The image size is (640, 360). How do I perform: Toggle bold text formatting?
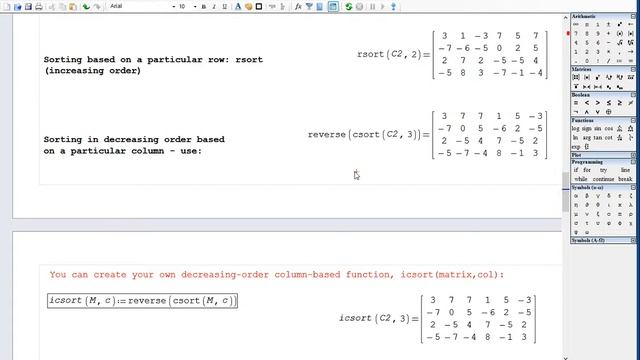(204, 7)
